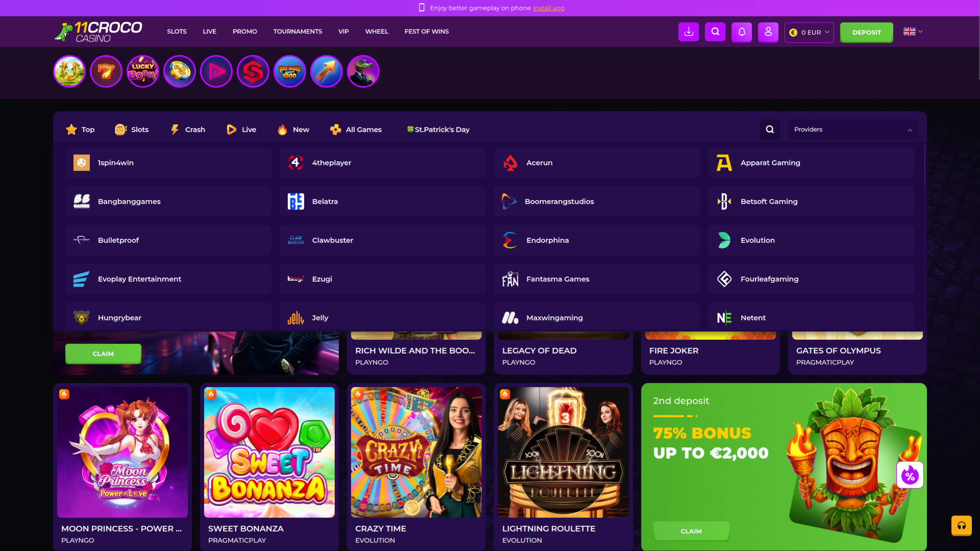Switch to the St.Patrick's Day tab
This screenshot has width=980, height=551.
coord(437,129)
